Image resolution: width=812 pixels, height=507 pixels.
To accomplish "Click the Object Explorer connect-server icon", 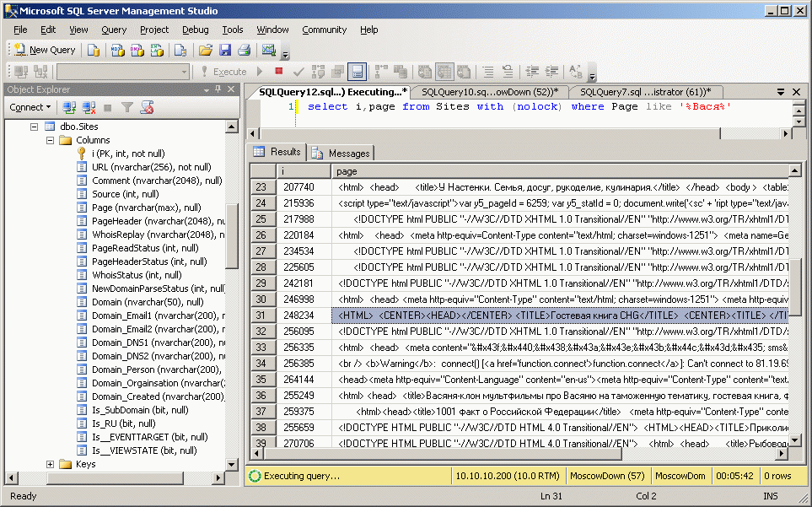I will tap(69, 108).
